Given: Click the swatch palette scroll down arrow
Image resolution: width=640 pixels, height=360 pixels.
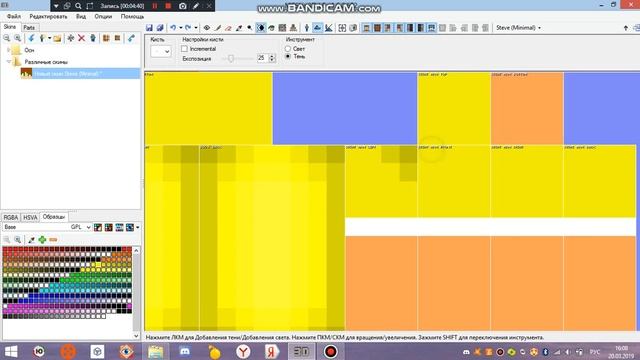Looking at the screenshot, I should pos(136,336).
